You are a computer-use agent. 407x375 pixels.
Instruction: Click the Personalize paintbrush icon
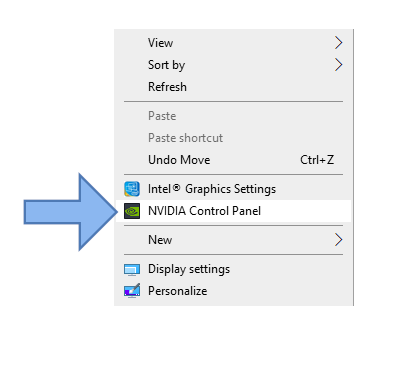pyautogui.click(x=132, y=291)
